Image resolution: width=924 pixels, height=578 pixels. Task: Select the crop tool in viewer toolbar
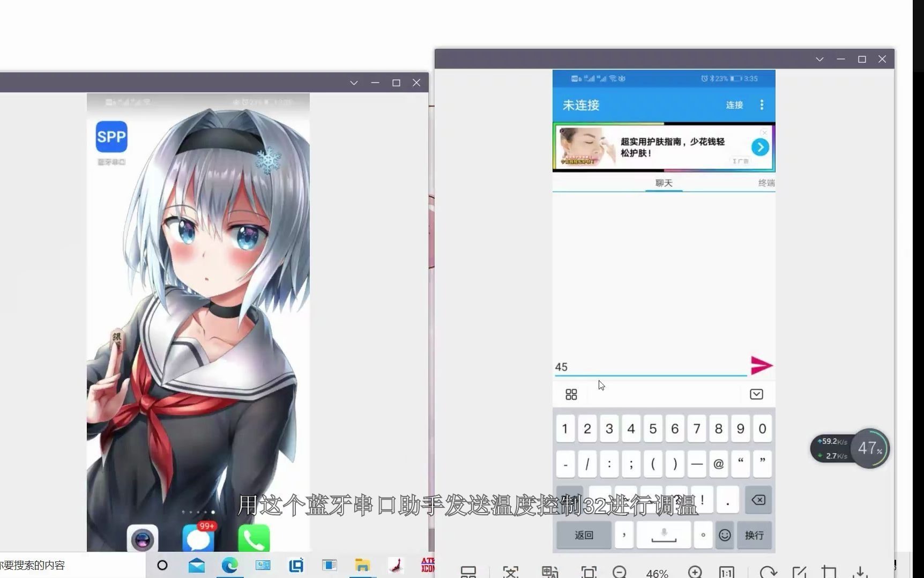pos(829,572)
